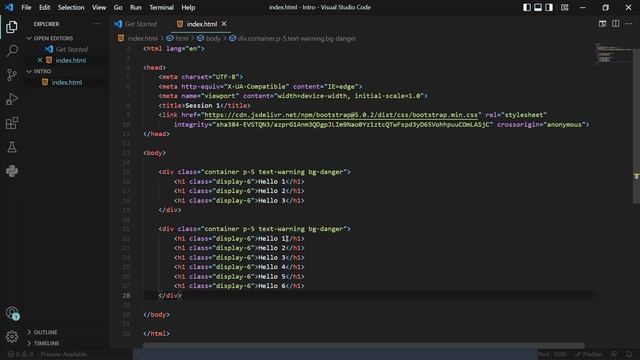Viewport: 640px width, 360px height.
Task: Click div.container breadcrumb item
Action: point(296,38)
